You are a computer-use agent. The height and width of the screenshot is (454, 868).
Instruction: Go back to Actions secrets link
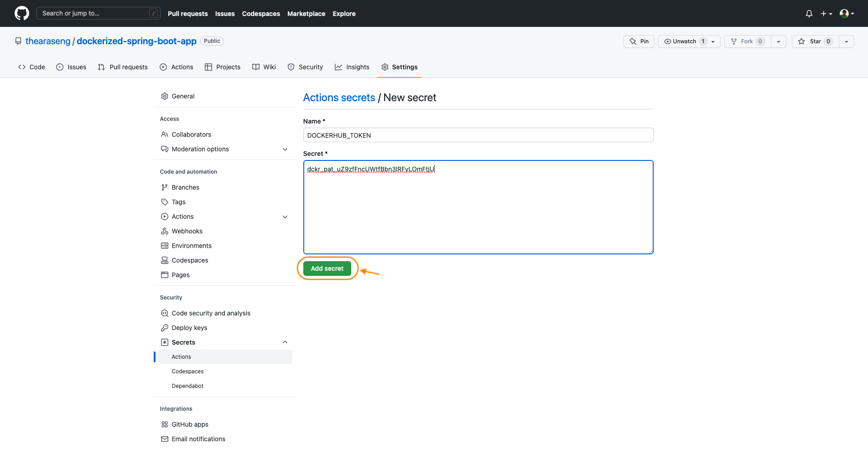(339, 98)
